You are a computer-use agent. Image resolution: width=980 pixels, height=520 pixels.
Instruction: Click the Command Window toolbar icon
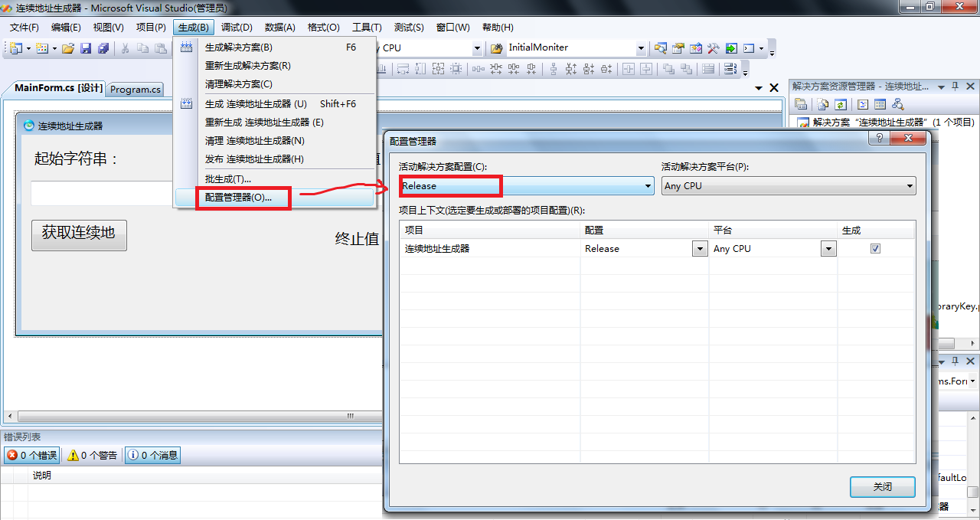tap(750, 48)
